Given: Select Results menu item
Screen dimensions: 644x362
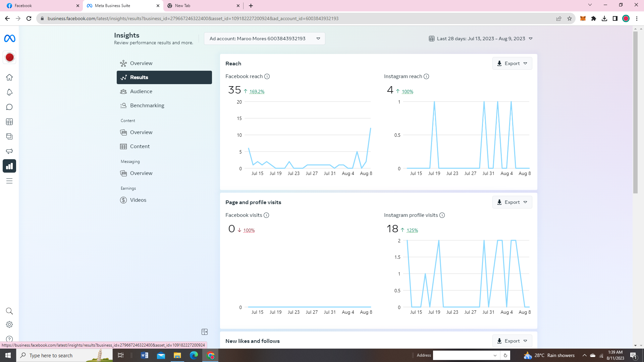Looking at the screenshot, I should (164, 77).
